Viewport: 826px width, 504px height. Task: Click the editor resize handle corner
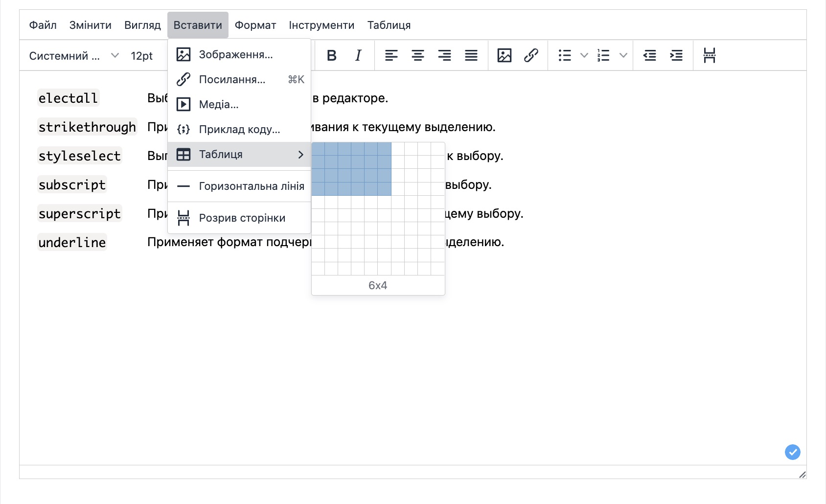coord(802,475)
